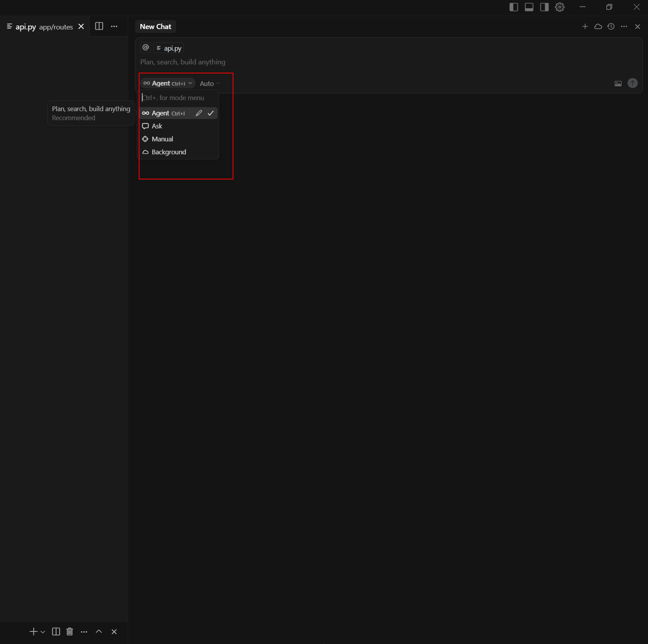Screen dimensions: 648x644
Task: Focus the mode menu search field
Action: point(179,98)
